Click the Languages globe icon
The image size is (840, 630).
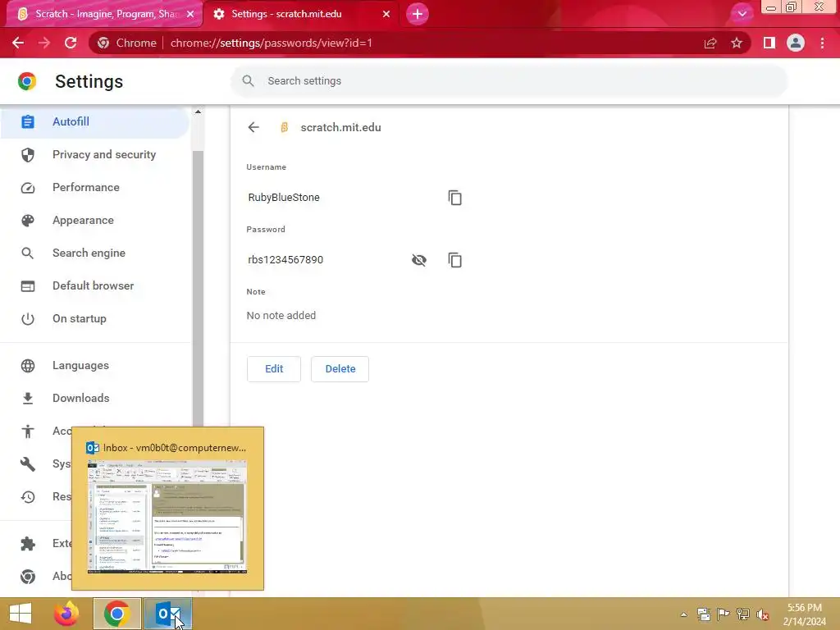[x=28, y=366]
